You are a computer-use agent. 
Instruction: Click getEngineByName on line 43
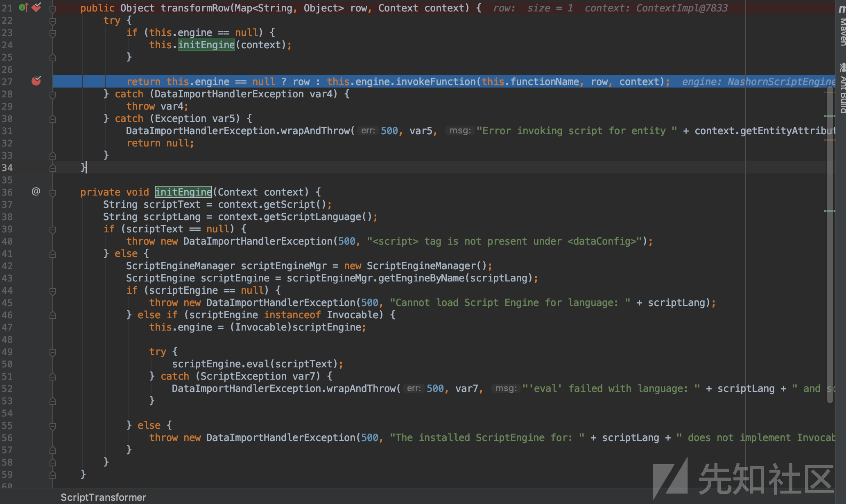pos(421,278)
